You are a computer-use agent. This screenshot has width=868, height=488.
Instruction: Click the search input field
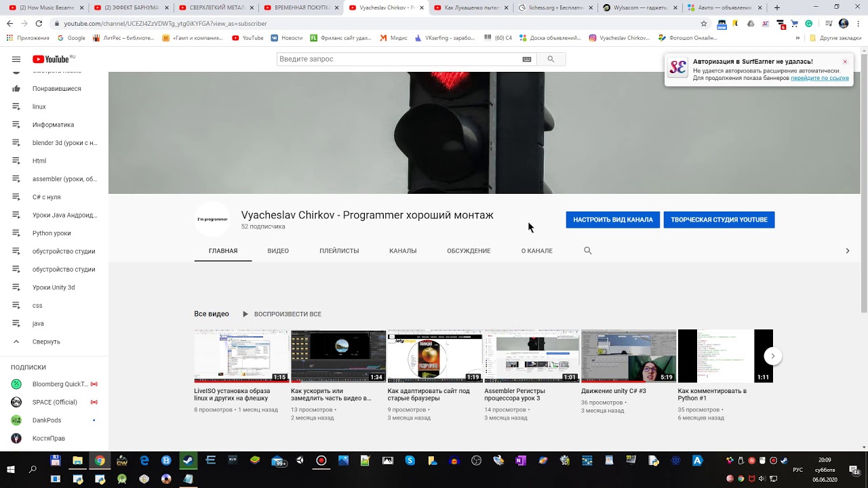(x=399, y=59)
